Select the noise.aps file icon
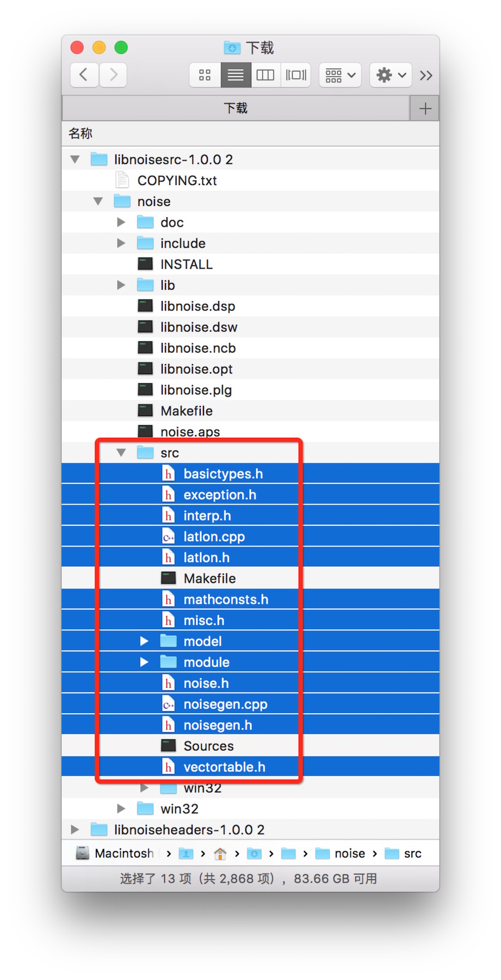This screenshot has width=501, height=980. point(145,431)
